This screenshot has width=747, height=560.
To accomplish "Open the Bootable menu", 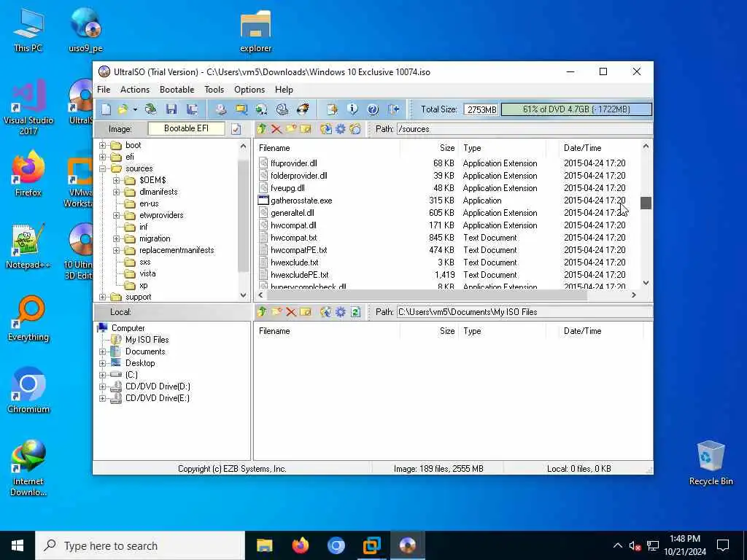I will [177, 90].
